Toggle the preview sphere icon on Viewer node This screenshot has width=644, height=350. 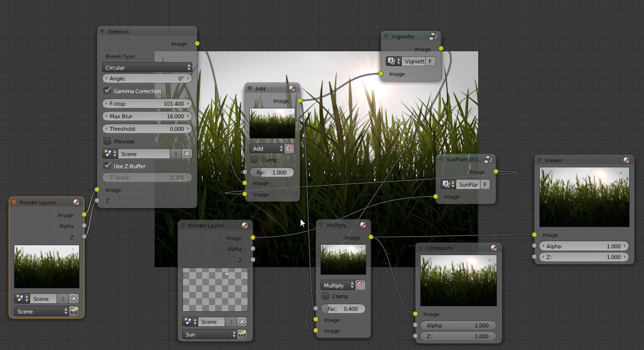point(626,160)
